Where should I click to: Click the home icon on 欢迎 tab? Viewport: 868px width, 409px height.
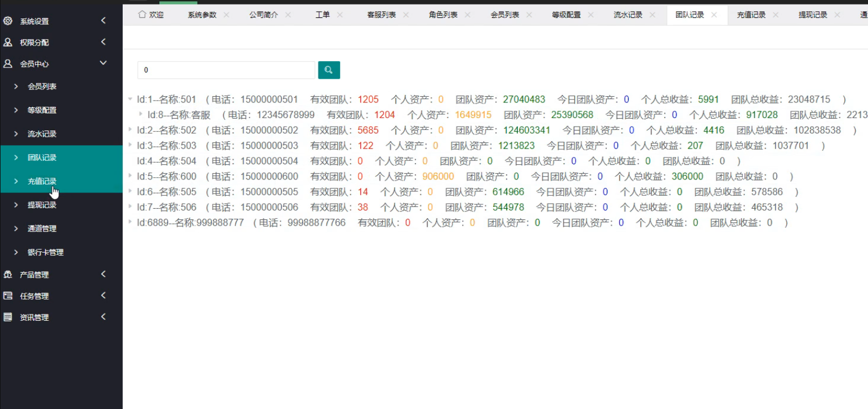pos(142,15)
